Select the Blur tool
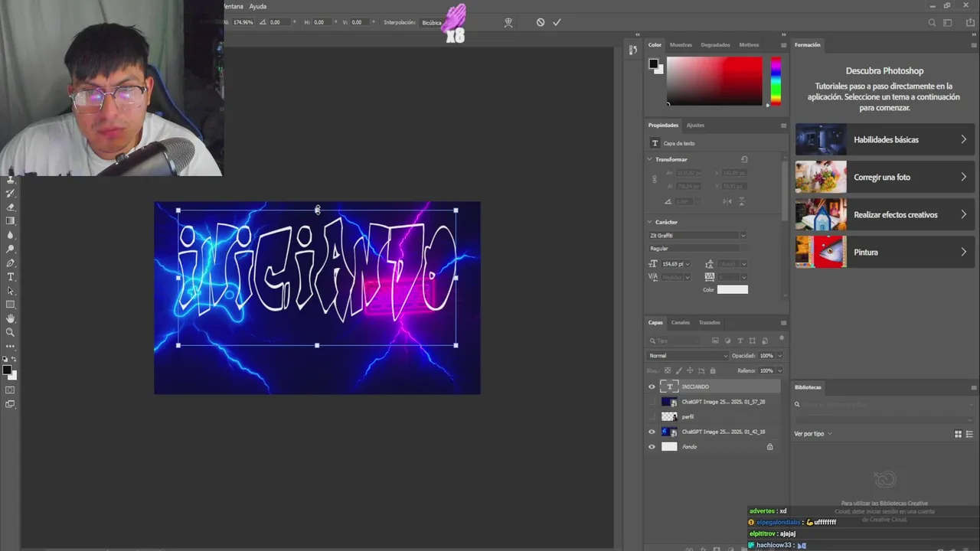Screen dimensions: 980x551 (11, 235)
